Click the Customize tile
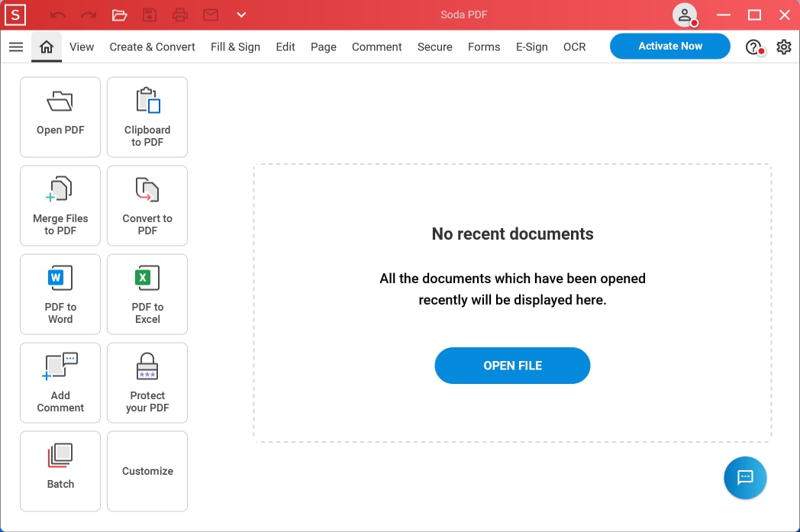 click(x=147, y=471)
